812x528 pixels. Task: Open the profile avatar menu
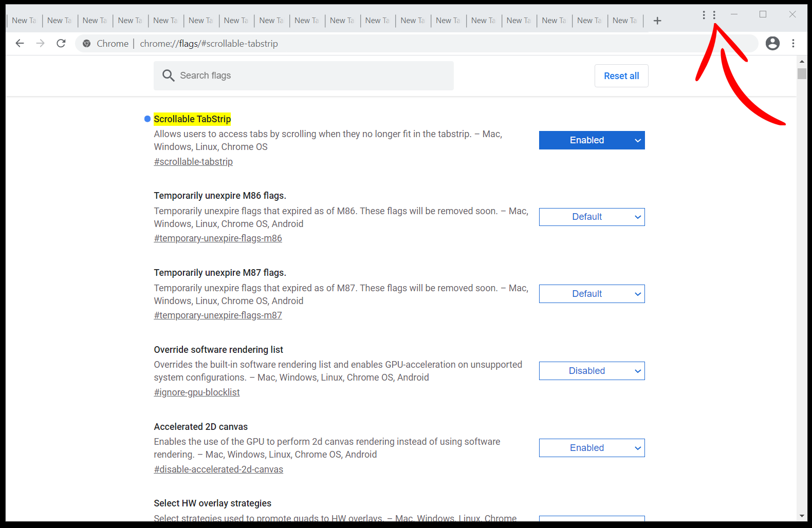(x=772, y=43)
